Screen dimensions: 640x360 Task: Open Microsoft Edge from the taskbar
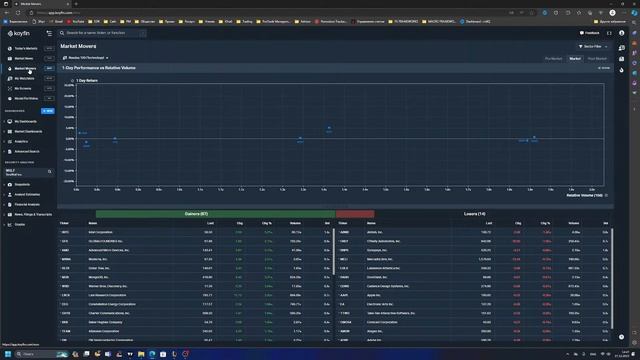152,354
